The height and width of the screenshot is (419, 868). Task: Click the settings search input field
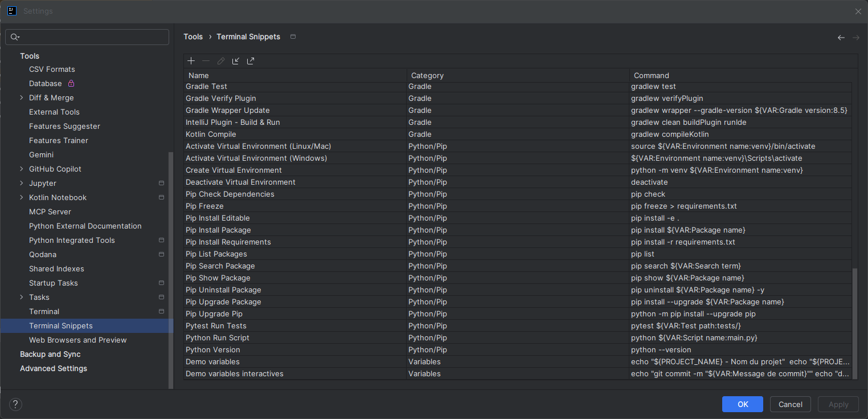coord(91,37)
